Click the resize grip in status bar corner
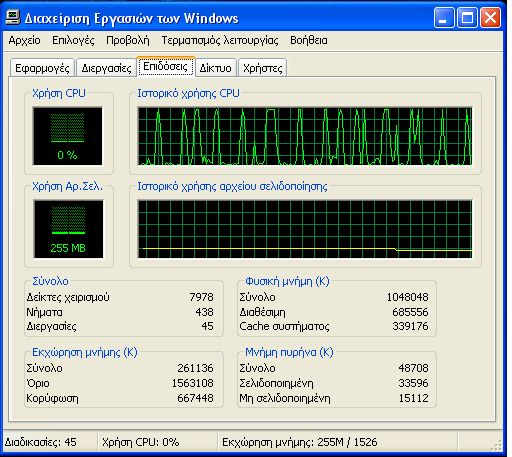The width and height of the screenshot is (512, 457). point(497,445)
